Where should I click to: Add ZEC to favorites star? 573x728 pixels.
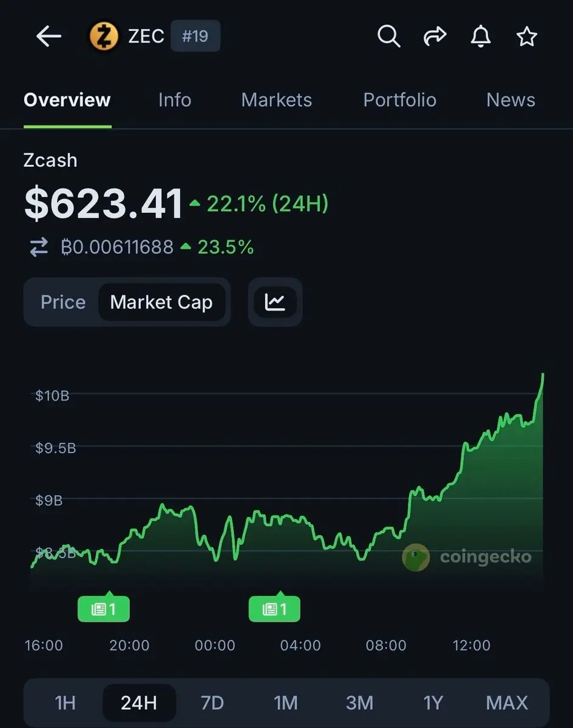point(526,37)
